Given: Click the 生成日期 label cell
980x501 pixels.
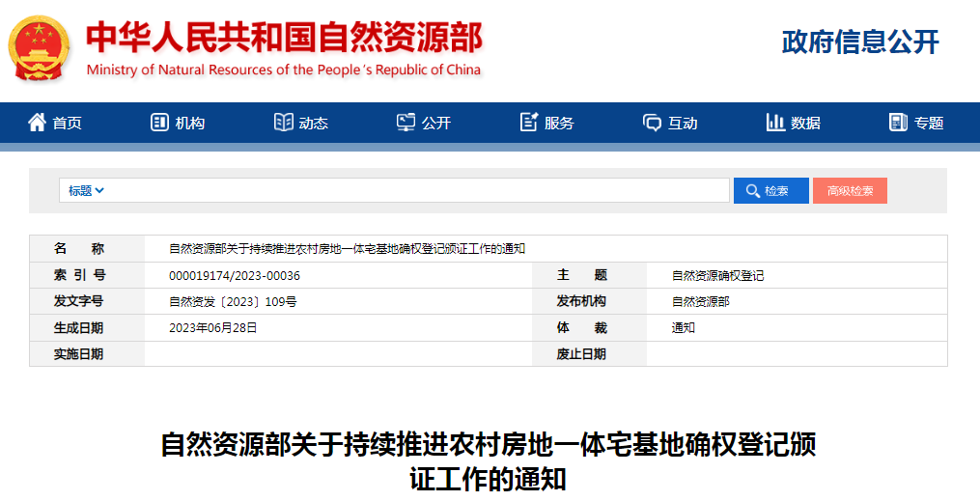Looking at the screenshot, I should [87, 328].
